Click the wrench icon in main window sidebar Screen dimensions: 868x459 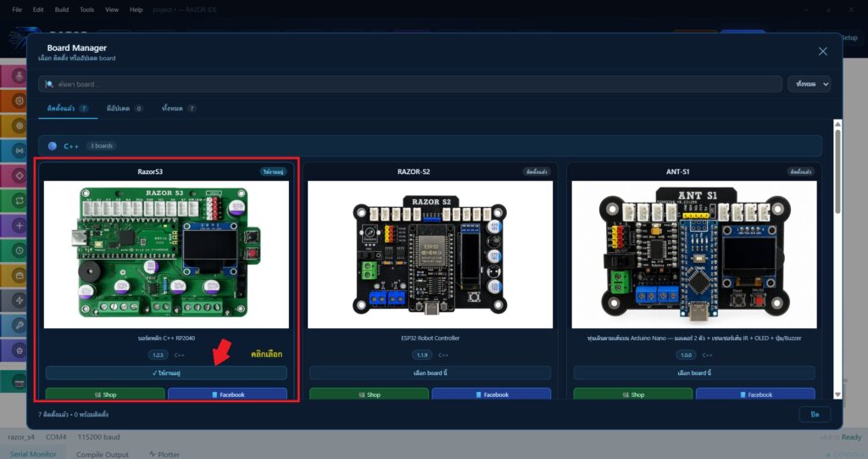[x=19, y=326]
